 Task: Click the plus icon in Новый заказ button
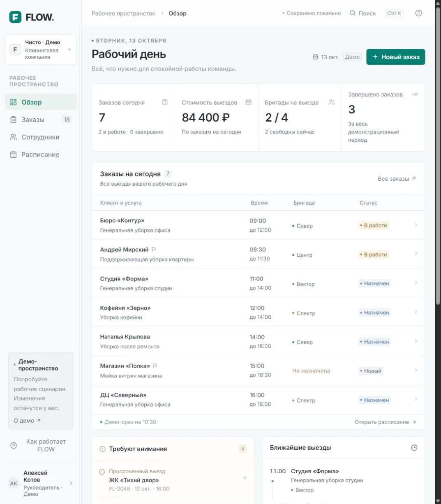point(375,57)
